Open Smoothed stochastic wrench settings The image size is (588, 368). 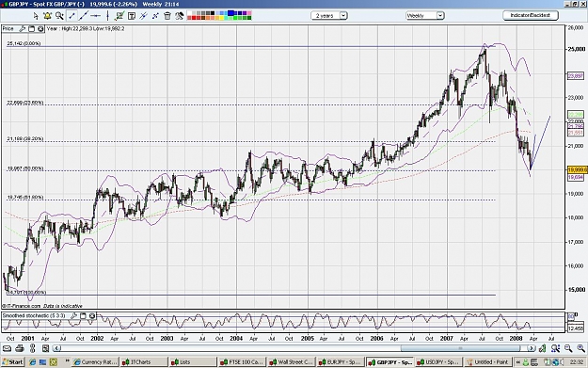[73, 315]
